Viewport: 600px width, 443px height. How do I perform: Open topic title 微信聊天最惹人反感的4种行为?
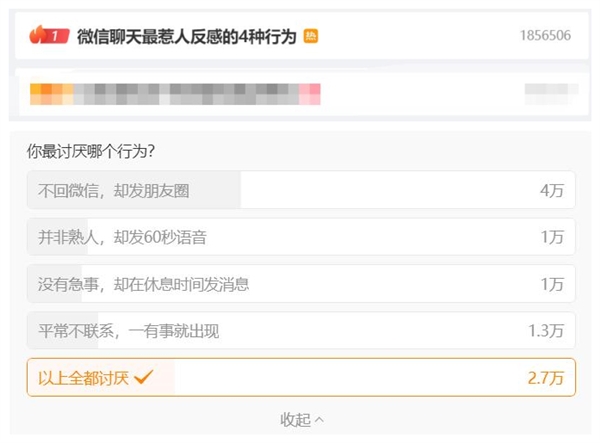pyautogui.click(x=187, y=36)
